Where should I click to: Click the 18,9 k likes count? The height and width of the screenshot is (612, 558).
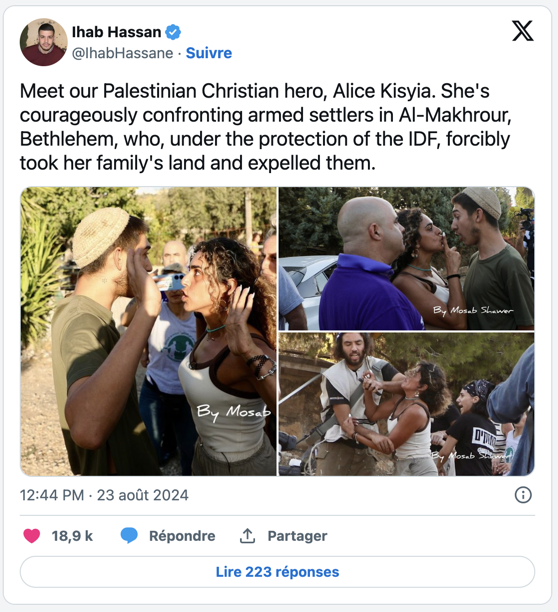[72, 536]
